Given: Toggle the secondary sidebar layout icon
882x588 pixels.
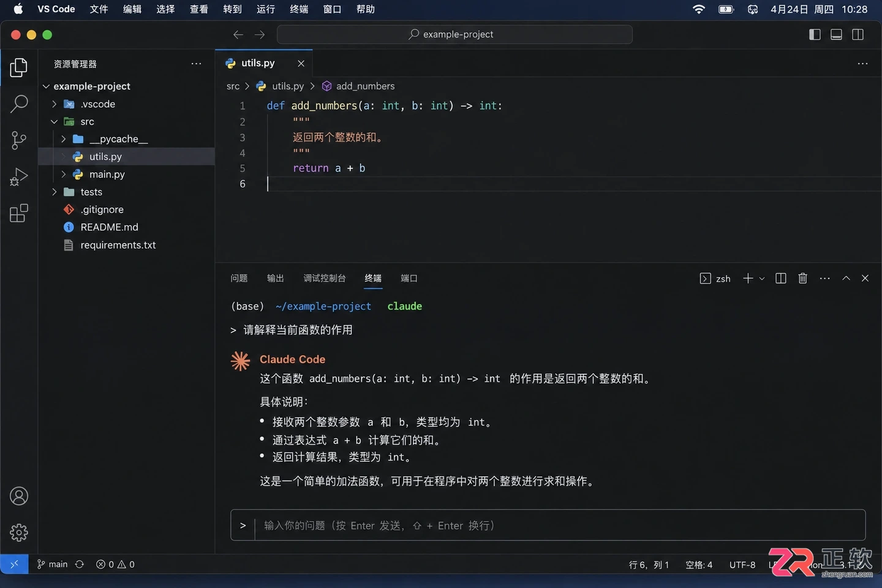Looking at the screenshot, I should [x=858, y=34].
